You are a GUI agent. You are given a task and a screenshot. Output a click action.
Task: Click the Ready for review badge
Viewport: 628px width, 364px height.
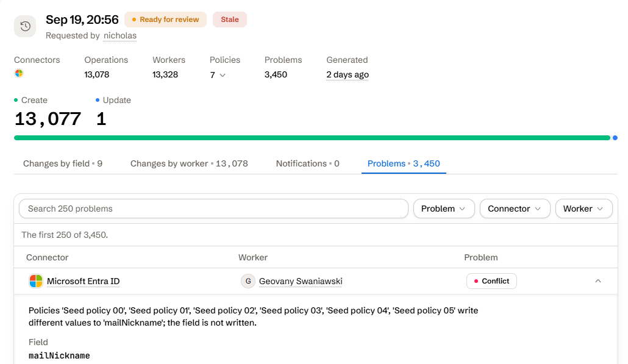[165, 20]
